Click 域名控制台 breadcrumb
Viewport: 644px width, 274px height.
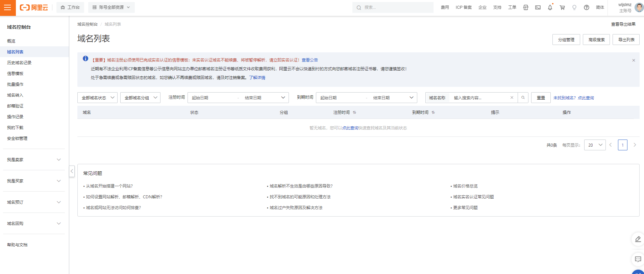pos(88,24)
